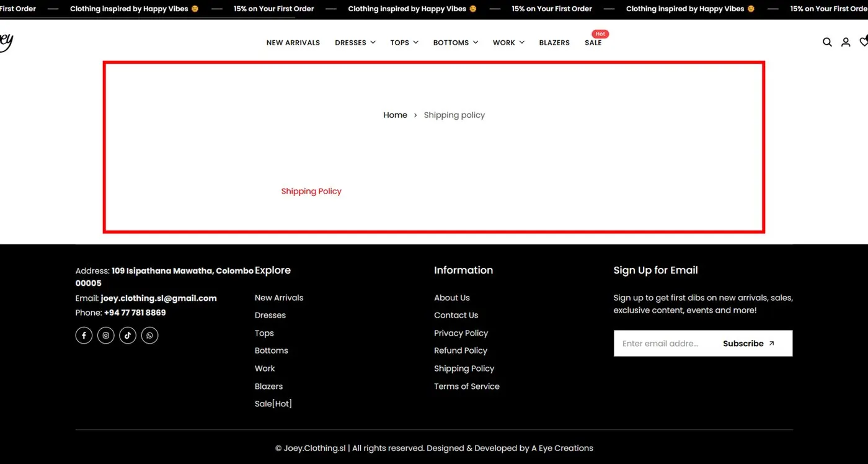Click the red Shipping Policy heading link
The width and height of the screenshot is (868, 464).
311,191
